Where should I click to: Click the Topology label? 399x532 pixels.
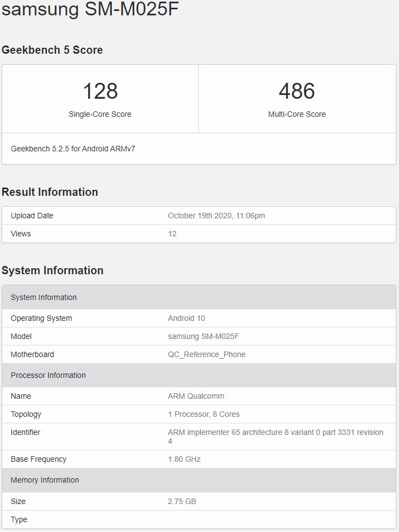[26, 414]
